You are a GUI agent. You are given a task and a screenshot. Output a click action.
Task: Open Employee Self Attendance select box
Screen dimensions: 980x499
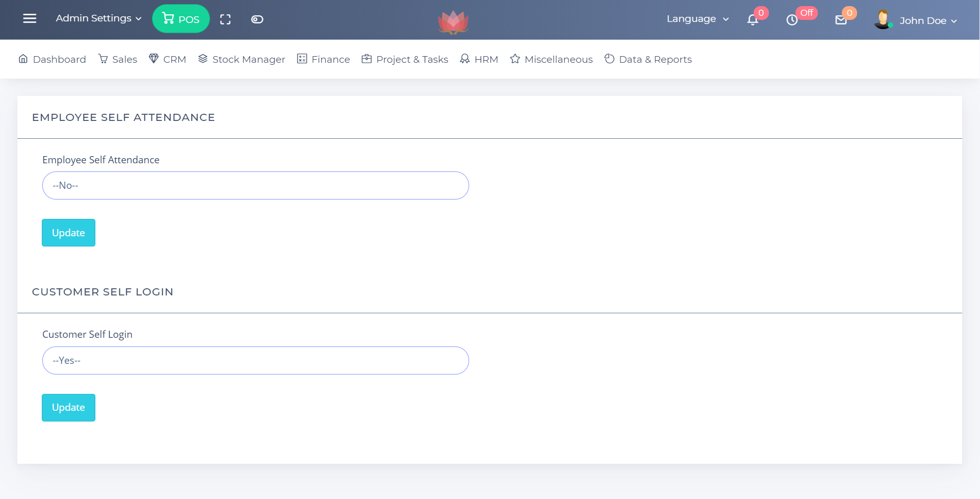pyautogui.click(x=255, y=186)
